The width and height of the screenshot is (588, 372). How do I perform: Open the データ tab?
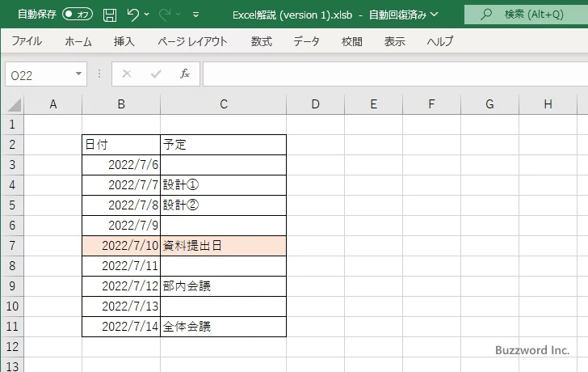tap(306, 41)
